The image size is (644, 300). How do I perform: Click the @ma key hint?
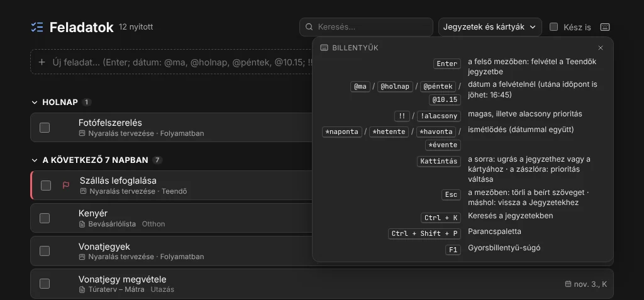coord(360,87)
